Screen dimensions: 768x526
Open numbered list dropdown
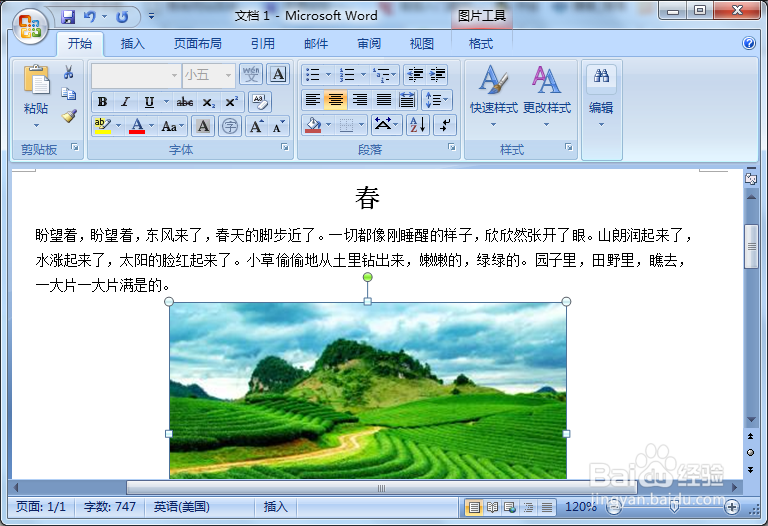pyautogui.click(x=363, y=74)
